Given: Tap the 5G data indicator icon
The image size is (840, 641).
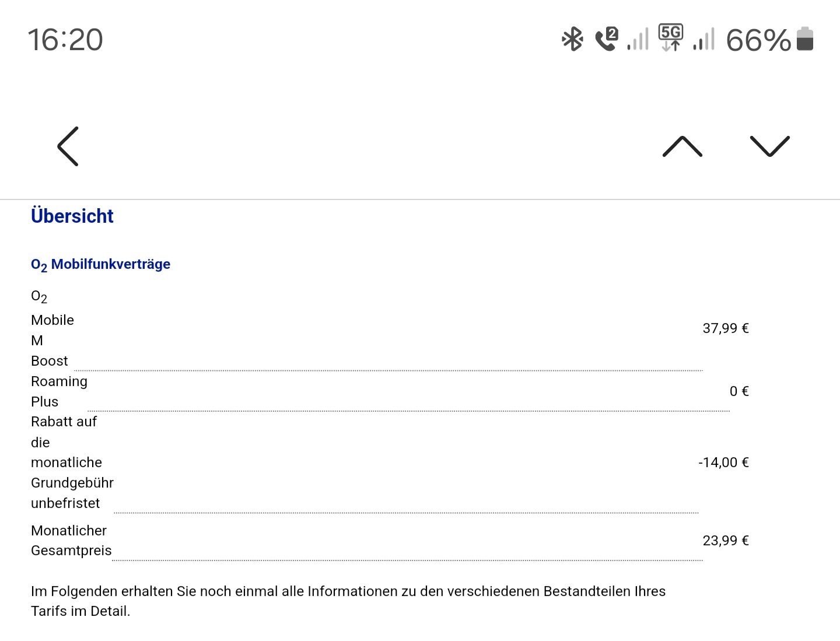Looking at the screenshot, I should point(671,38).
